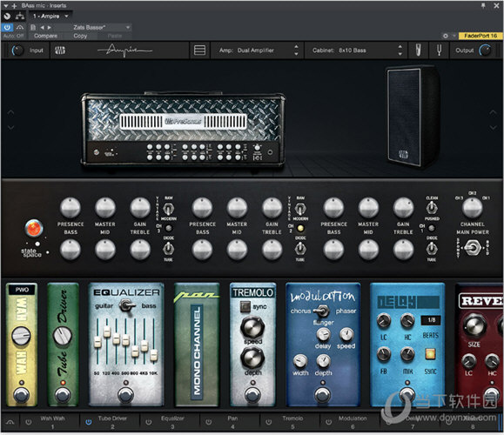Click the Ampire signature logo
This screenshot has width=504, height=435.
124,50
